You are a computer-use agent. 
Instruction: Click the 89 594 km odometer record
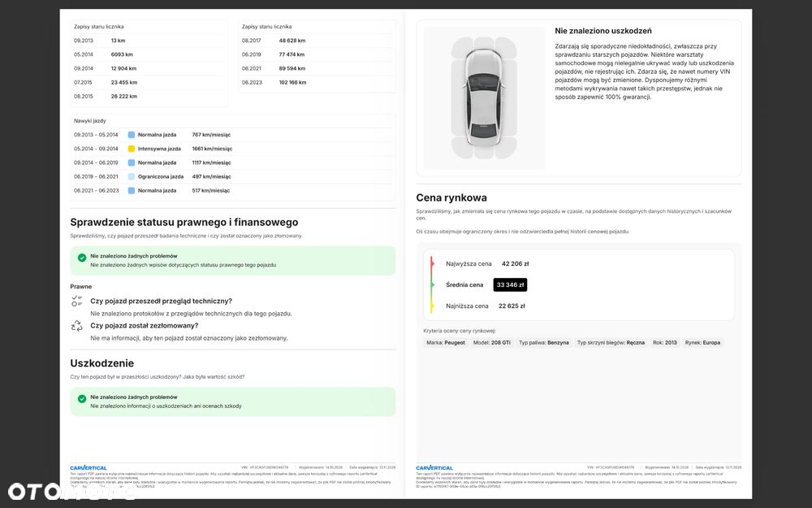coord(292,68)
